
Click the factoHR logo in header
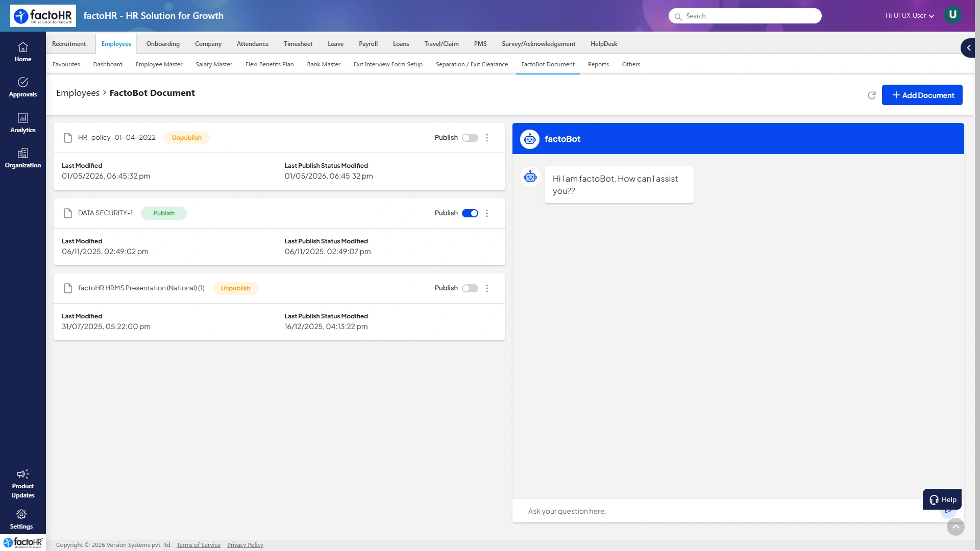43,16
